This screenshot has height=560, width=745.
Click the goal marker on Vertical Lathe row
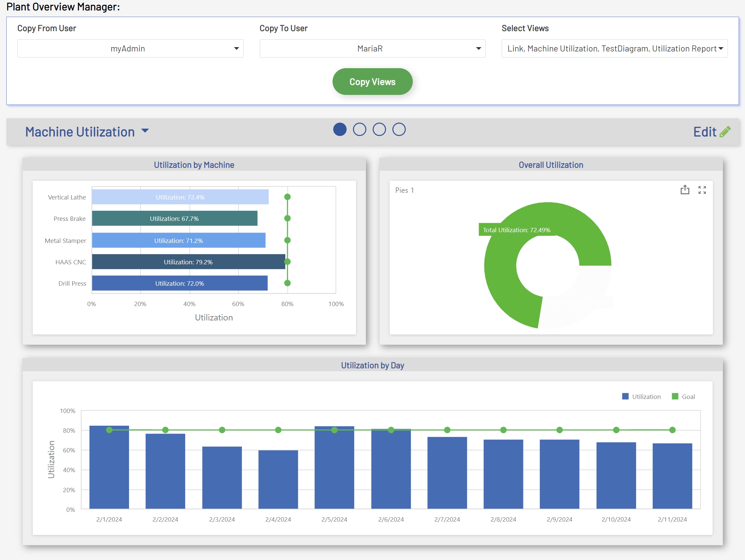pos(287,197)
